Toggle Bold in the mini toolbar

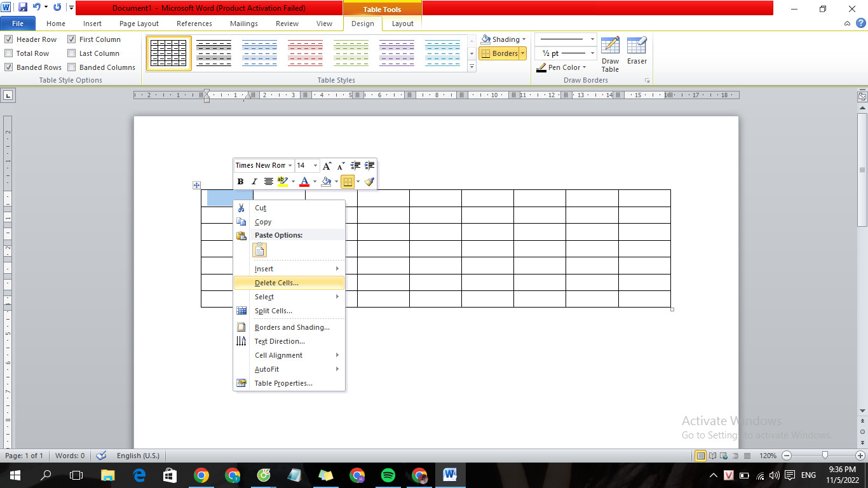[x=240, y=182]
